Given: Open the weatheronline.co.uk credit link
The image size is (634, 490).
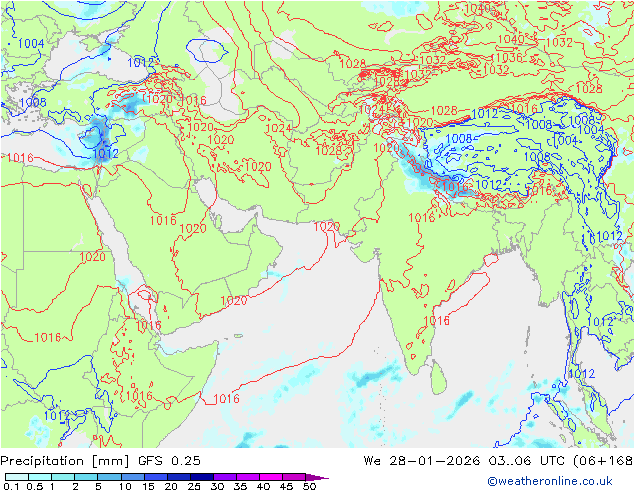Looking at the screenshot, I should pos(550,481).
